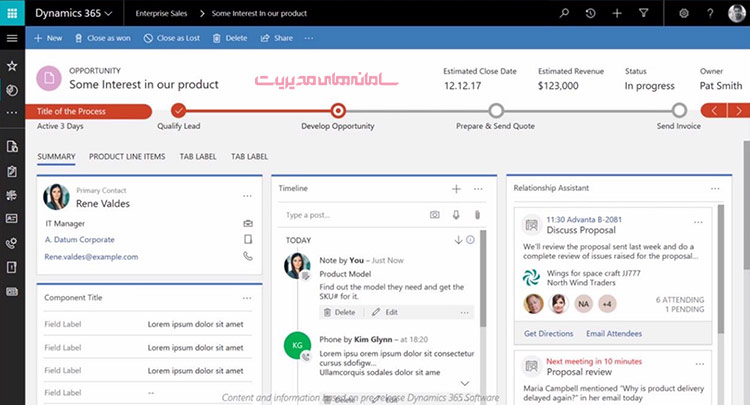
Task: Open contact card icon in sidebar
Action: coord(12,219)
